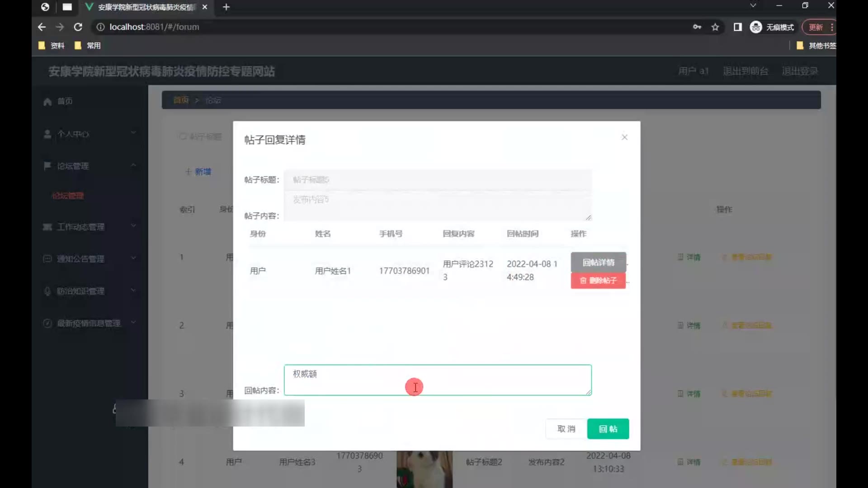Open 回帖详情 for user reply

[x=598, y=263]
